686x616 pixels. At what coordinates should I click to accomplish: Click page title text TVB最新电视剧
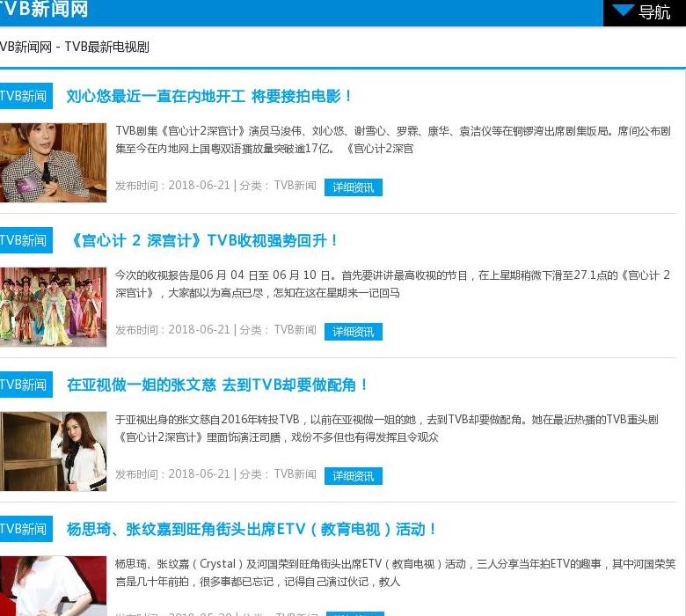[x=106, y=47]
